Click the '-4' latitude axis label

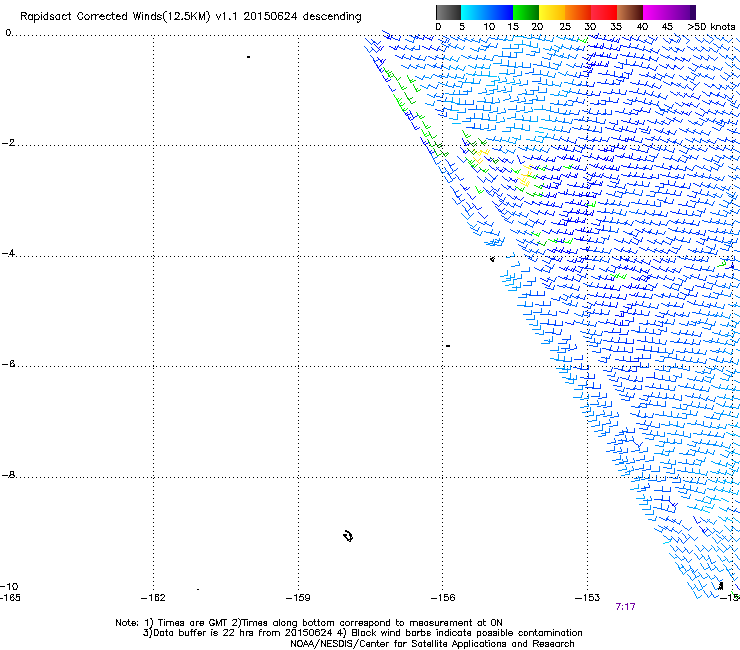tap(8, 253)
